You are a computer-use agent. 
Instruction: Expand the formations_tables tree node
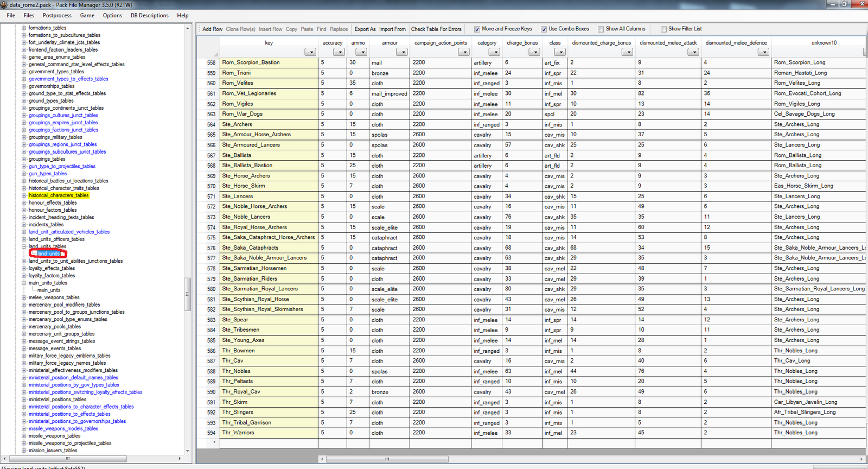[x=24, y=28]
